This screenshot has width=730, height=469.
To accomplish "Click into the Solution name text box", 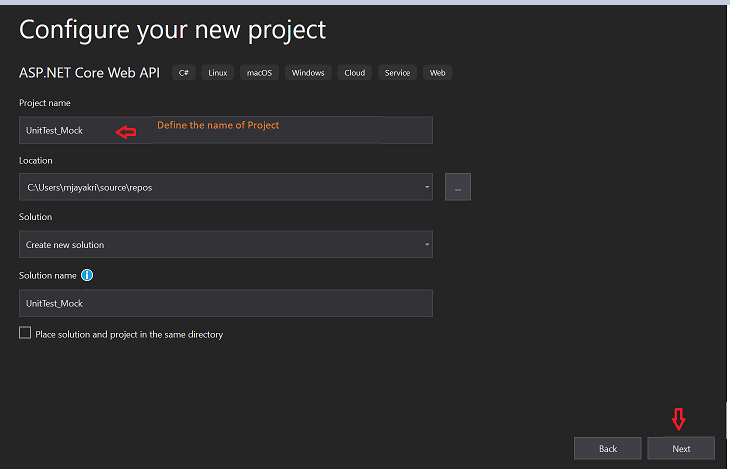I will tap(226, 303).
